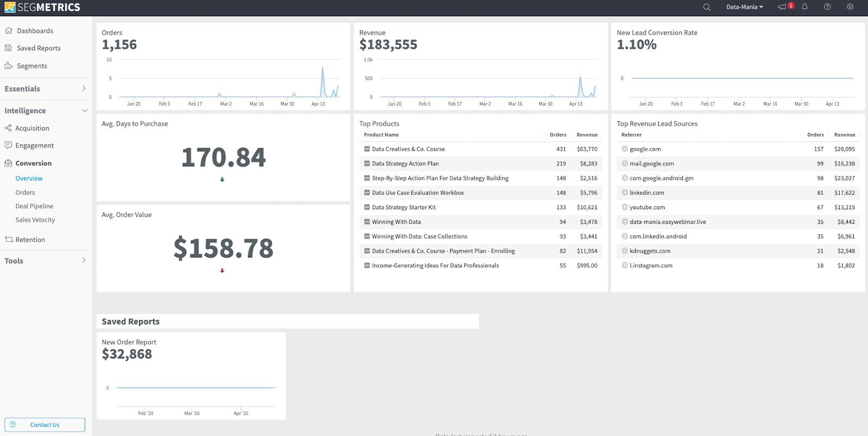Open the settings gear icon
Viewport: 868px width, 436px height.
click(850, 7)
